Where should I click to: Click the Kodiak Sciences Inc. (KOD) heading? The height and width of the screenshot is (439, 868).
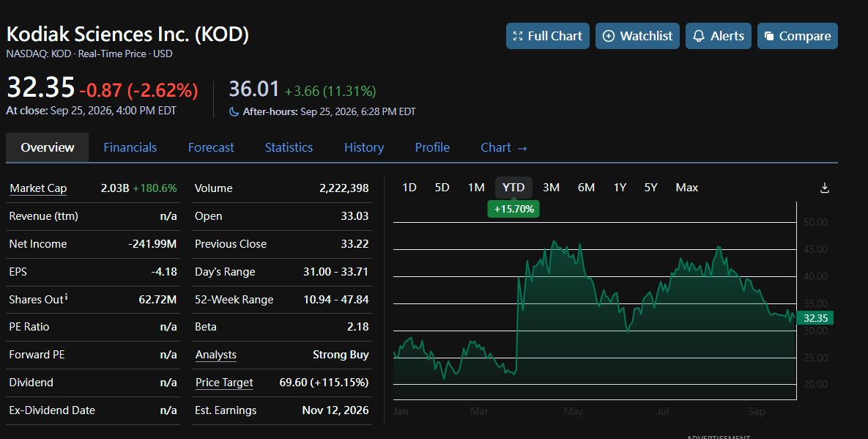pos(127,34)
